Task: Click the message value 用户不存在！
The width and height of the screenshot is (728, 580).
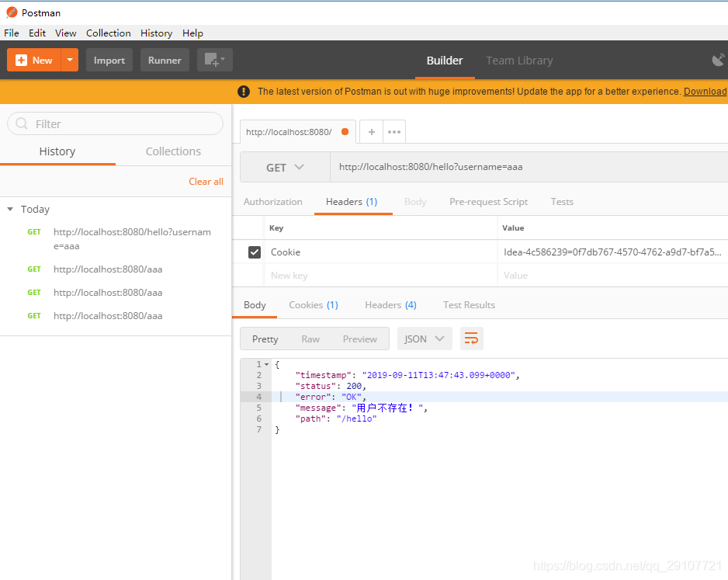Action: [x=387, y=408]
